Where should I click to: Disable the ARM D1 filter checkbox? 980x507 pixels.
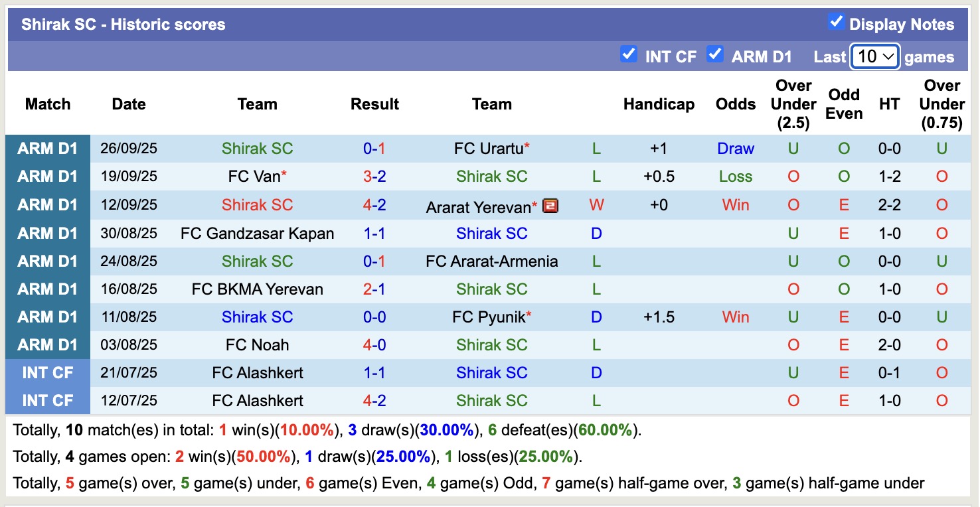pyautogui.click(x=715, y=54)
